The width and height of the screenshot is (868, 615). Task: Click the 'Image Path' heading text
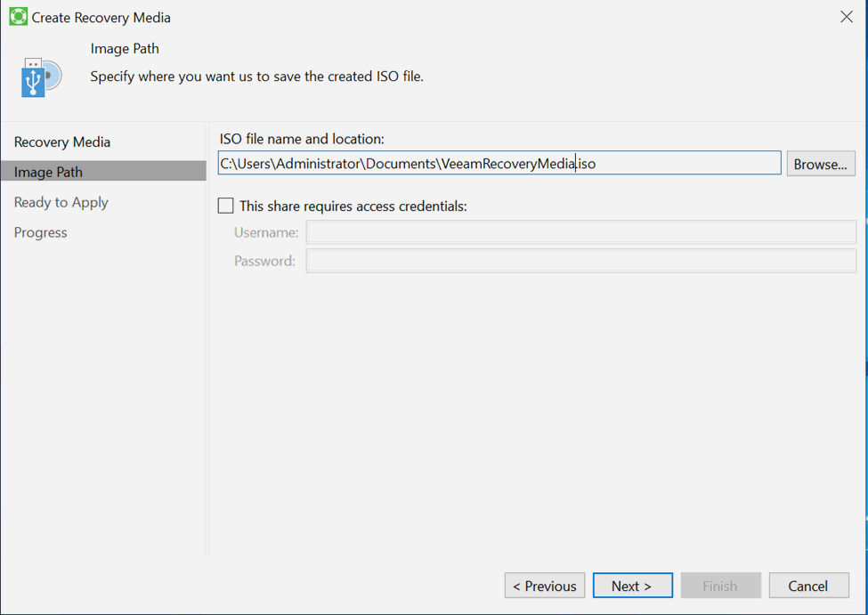(125, 49)
